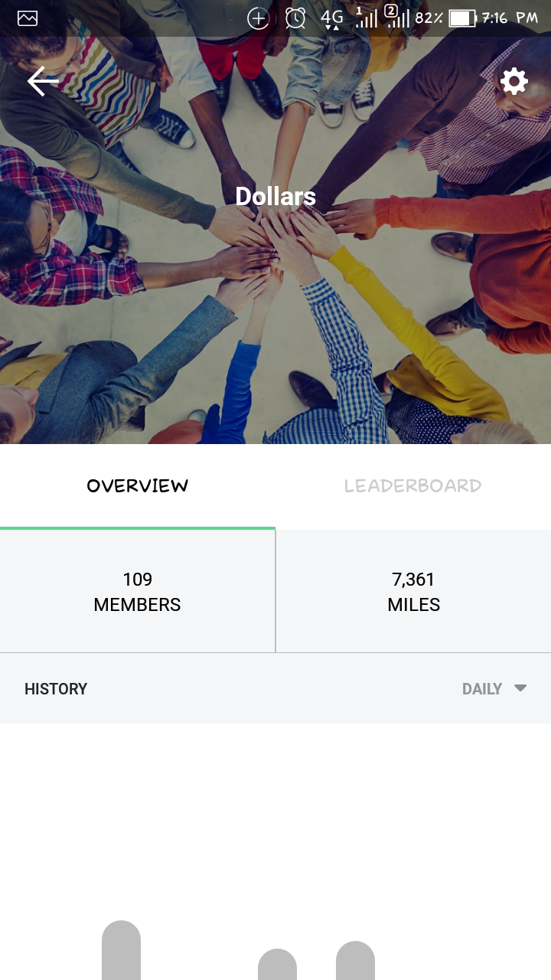551x980 pixels.
Task: Tap SIM 1 signal strength icon
Action: 367,17
